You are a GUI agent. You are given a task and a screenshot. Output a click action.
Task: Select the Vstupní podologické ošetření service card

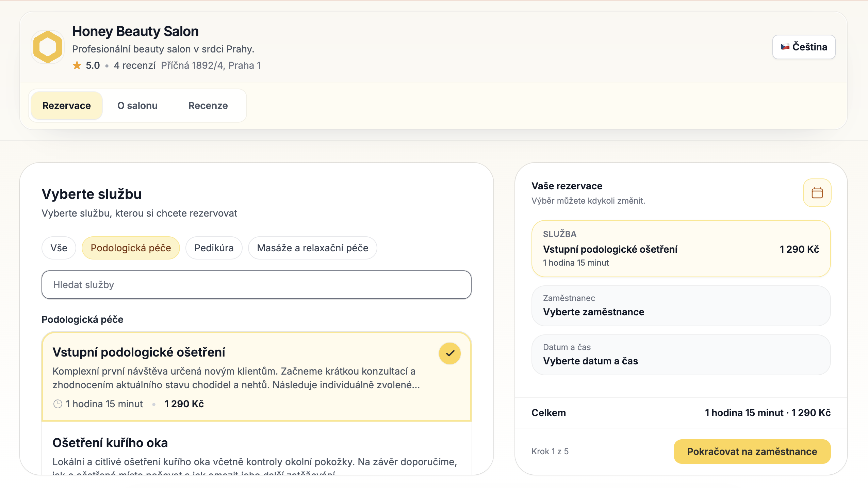pos(257,377)
